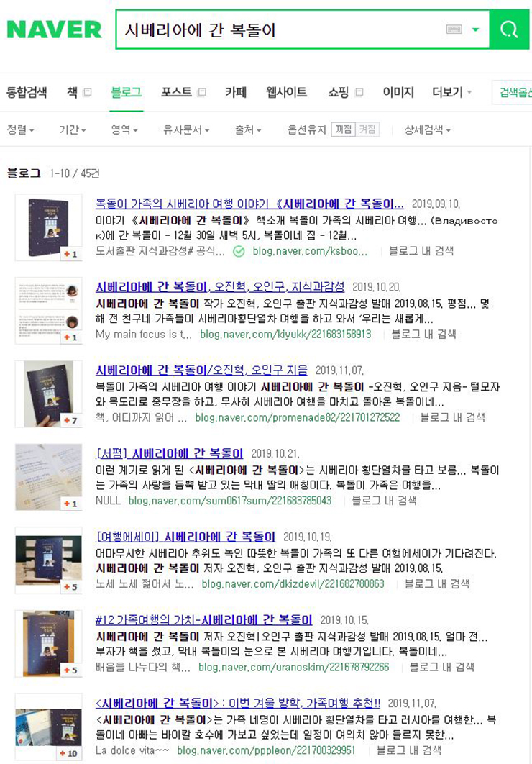Open the new-window icon next to 포스트 tab

[202, 92]
